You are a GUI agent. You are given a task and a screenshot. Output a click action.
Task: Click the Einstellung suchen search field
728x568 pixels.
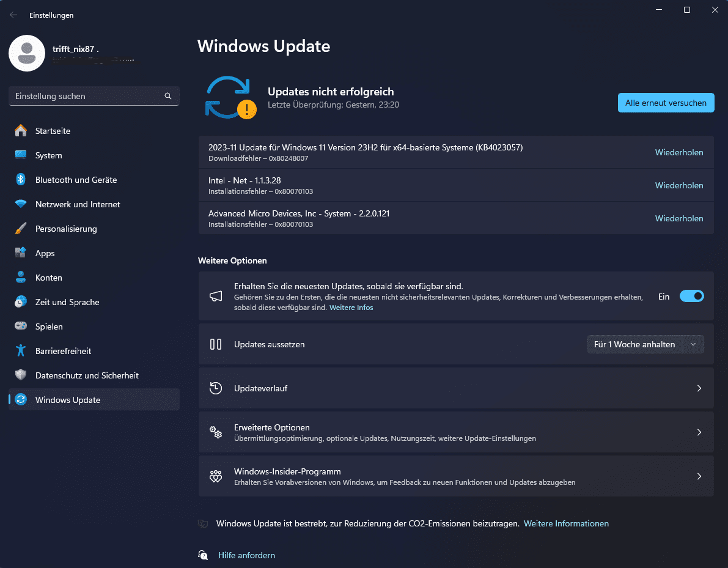94,96
